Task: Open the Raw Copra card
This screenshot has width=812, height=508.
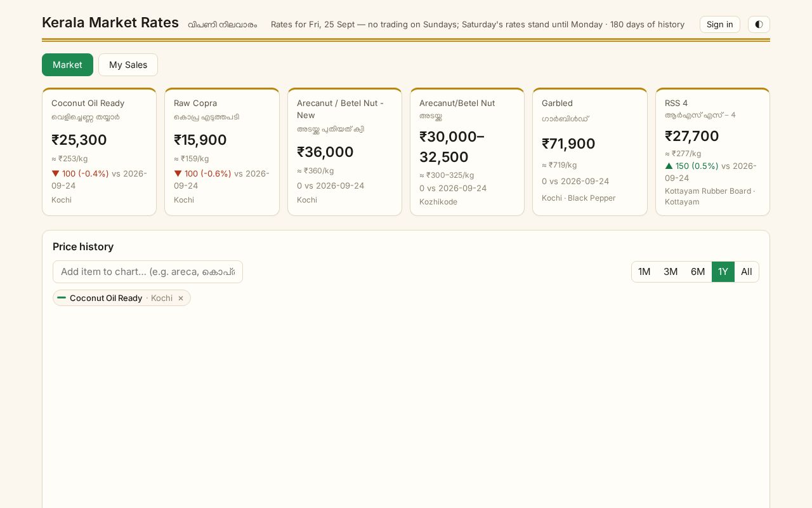Action: [x=222, y=152]
